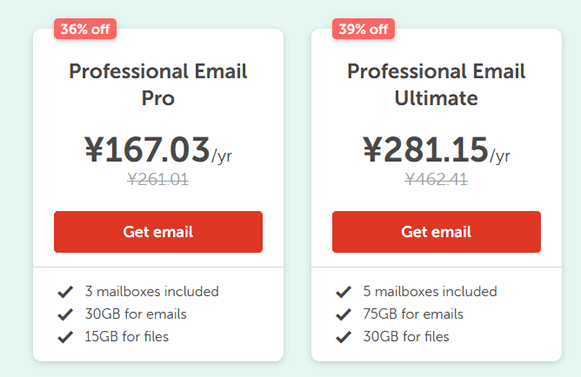Click the 15GB for files text
The height and width of the screenshot is (377, 581).
tap(127, 337)
